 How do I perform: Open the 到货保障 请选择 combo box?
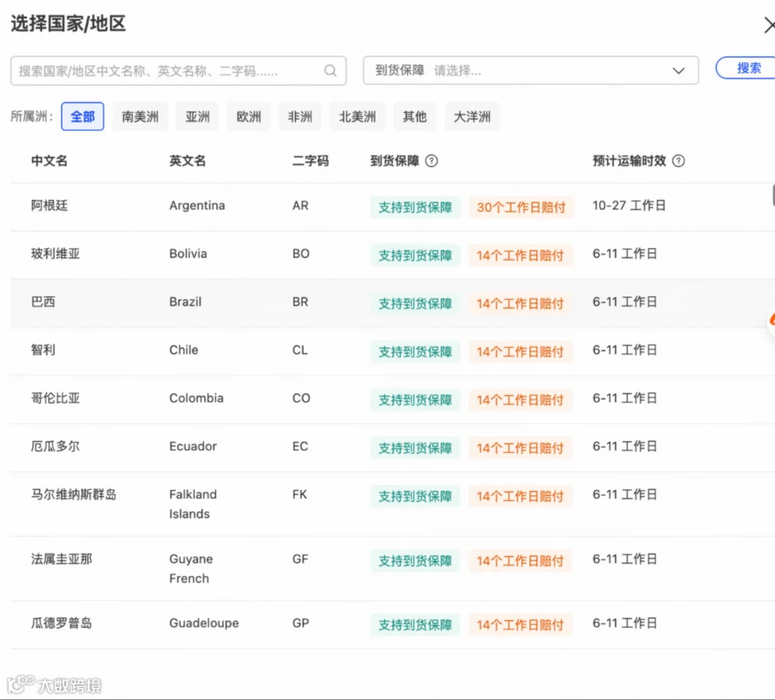click(530, 71)
